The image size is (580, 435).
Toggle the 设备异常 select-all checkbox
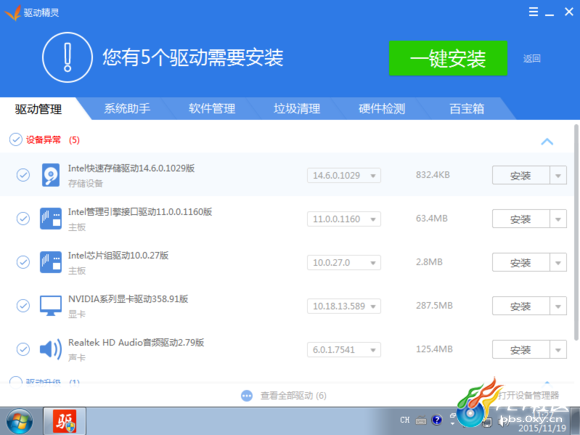[16, 139]
